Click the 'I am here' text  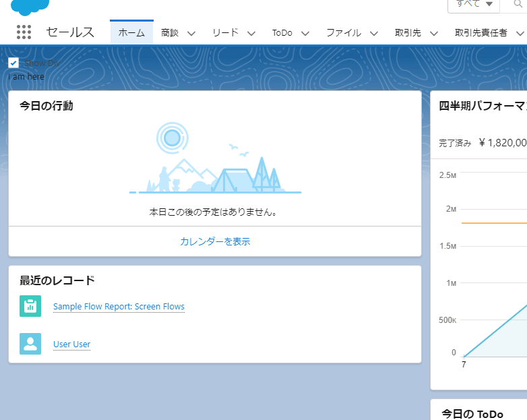pos(26,77)
